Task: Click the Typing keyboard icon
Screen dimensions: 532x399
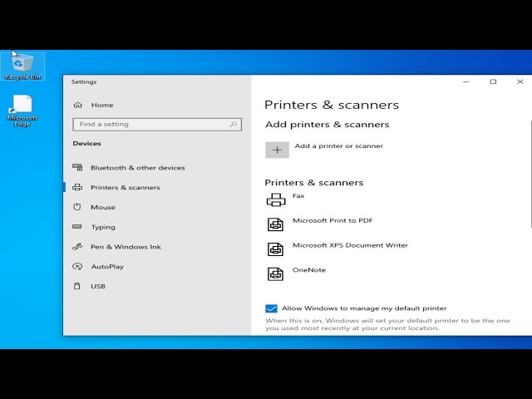Action: [x=77, y=227]
